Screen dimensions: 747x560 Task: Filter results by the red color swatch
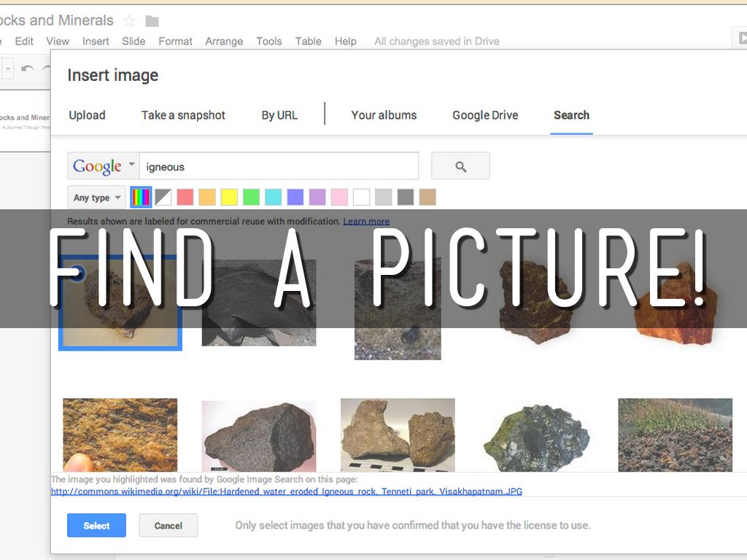click(x=185, y=197)
